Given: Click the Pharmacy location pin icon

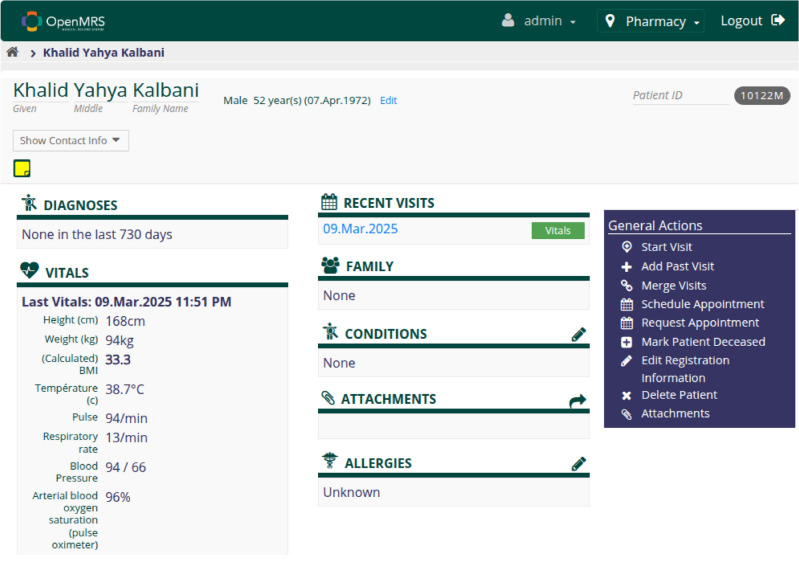Looking at the screenshot, I should coord(609,21).
